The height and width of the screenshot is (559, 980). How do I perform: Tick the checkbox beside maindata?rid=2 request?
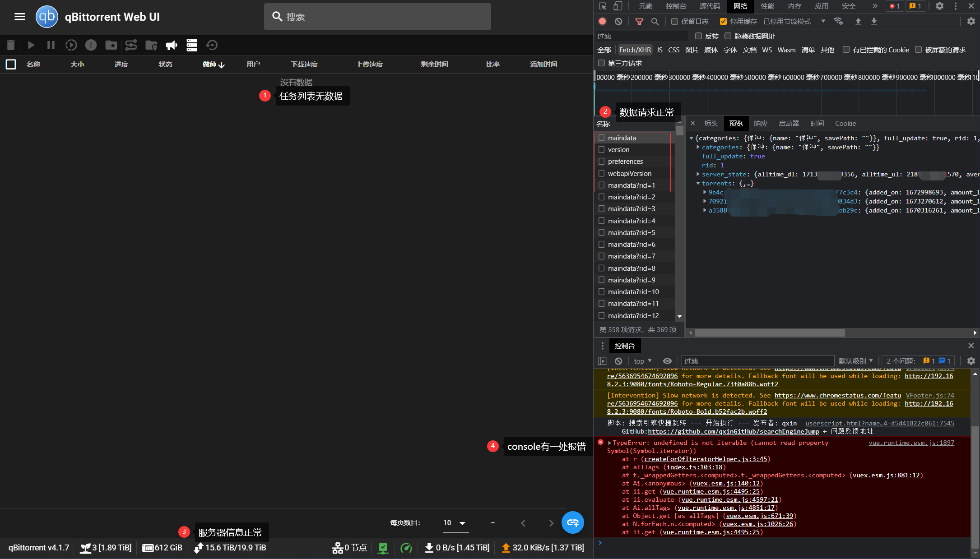click(x=601, y=197)
